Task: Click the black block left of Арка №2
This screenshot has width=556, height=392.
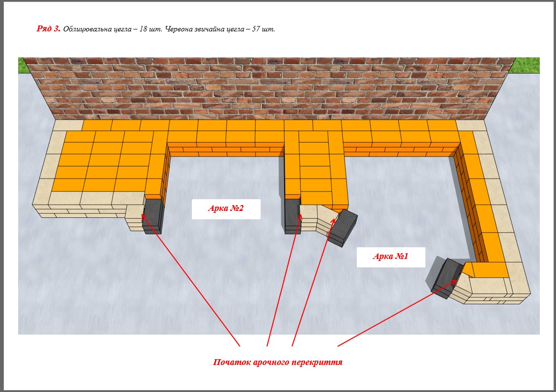Action: click(154, 215)
